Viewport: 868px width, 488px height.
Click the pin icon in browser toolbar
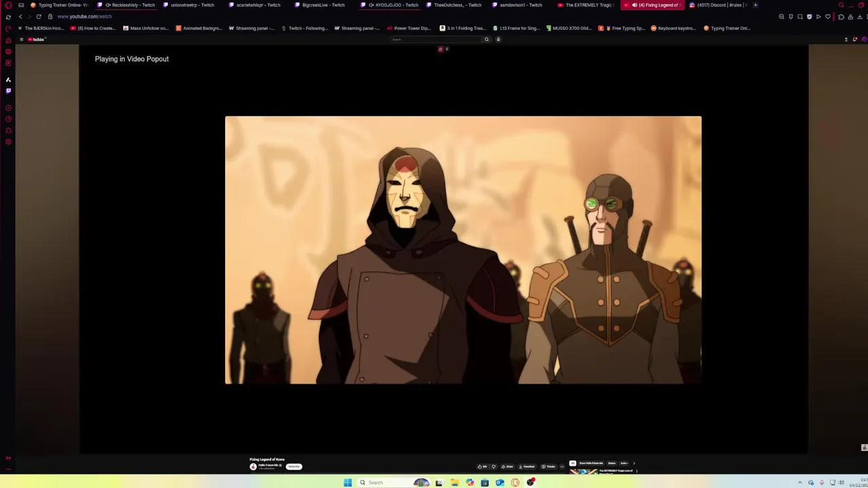click(x=791, y=16)
